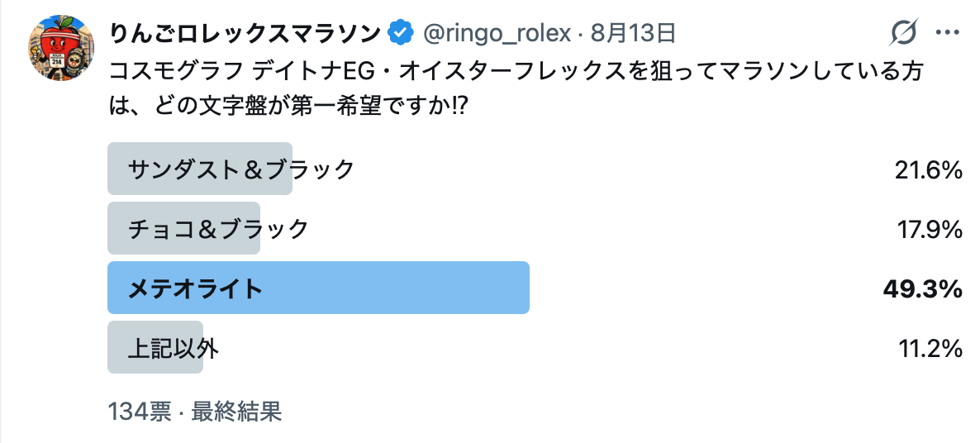
Task: Click the 17.9% result percentage
Action: pyautogui.click(x=930, y=229)
